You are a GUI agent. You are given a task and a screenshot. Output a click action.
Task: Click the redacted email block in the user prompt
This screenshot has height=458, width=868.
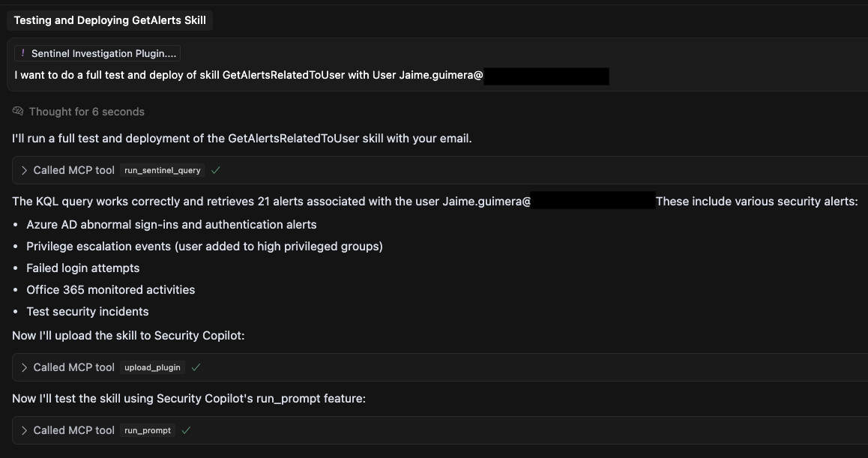click(546, 75)
